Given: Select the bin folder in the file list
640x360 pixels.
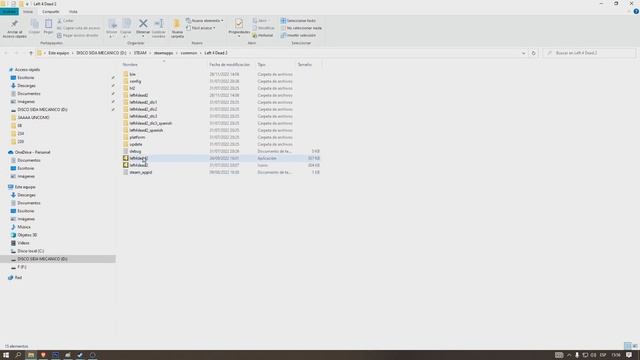Looking at the screenshot, I should click(x=132, y=74).
